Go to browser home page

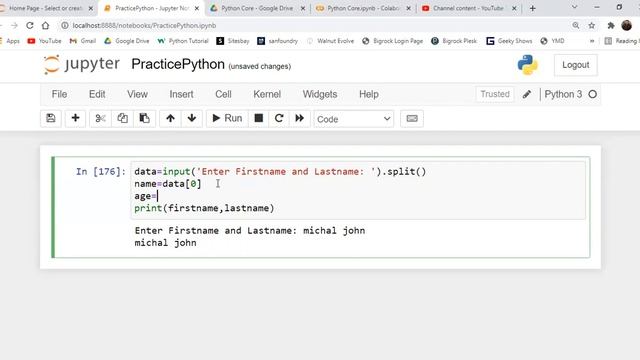(45, 25)
